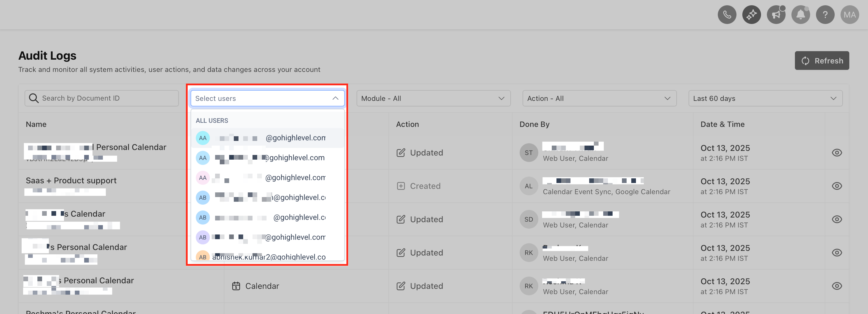This screenshot has width=868, height=314.
Task: Click the eye icon for Created log row
Action: (x=837, y=186)
